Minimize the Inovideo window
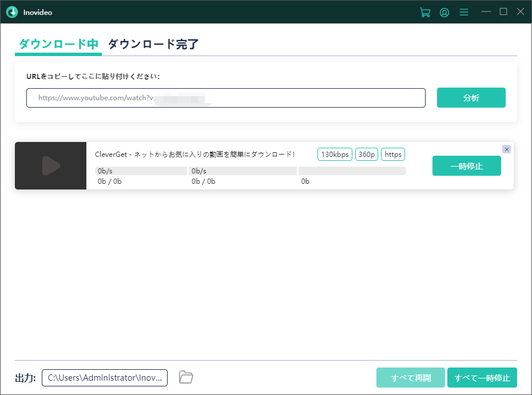 tap(486, 11)
